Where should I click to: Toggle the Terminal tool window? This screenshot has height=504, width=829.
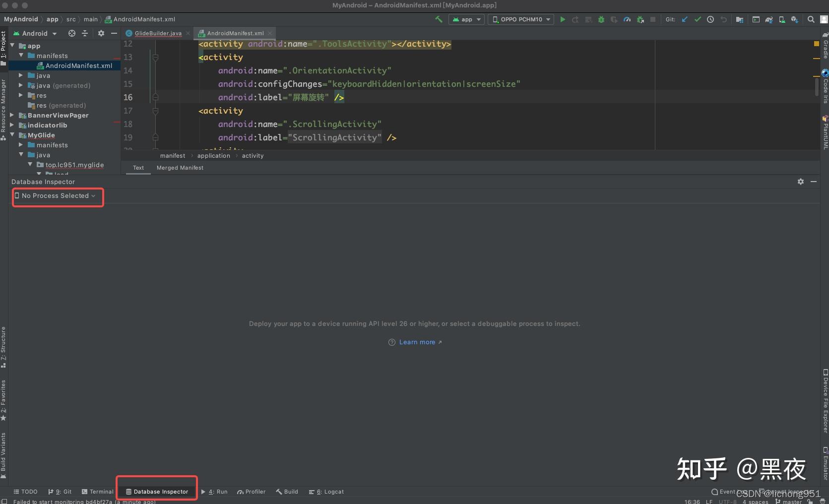(97, 492)
